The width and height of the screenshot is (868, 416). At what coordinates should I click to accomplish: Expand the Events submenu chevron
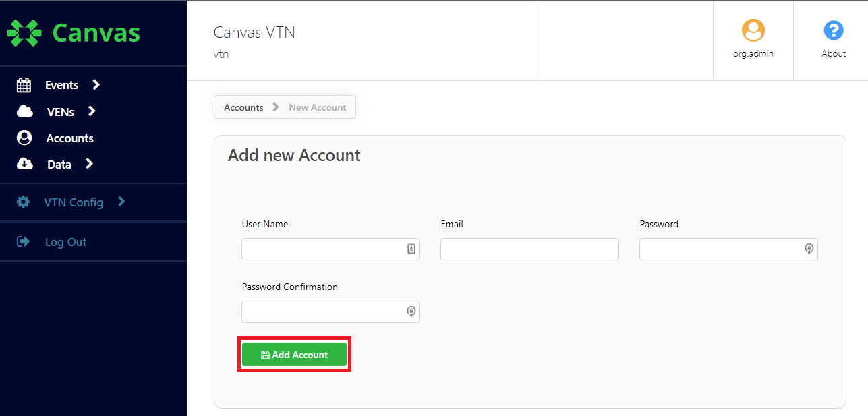(x=96, y=84)
